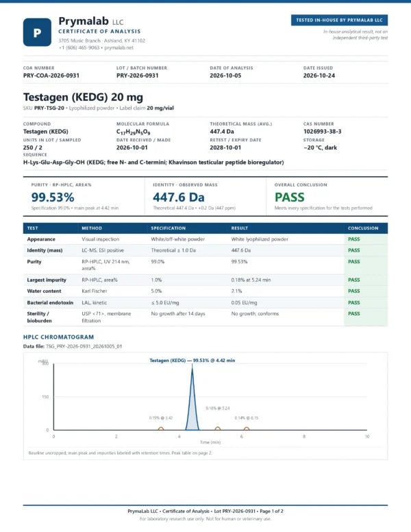This screenshot has width=411, height=532.
Task: Click the SKU PRY-TSG-20 text
Action: point(49,108)
